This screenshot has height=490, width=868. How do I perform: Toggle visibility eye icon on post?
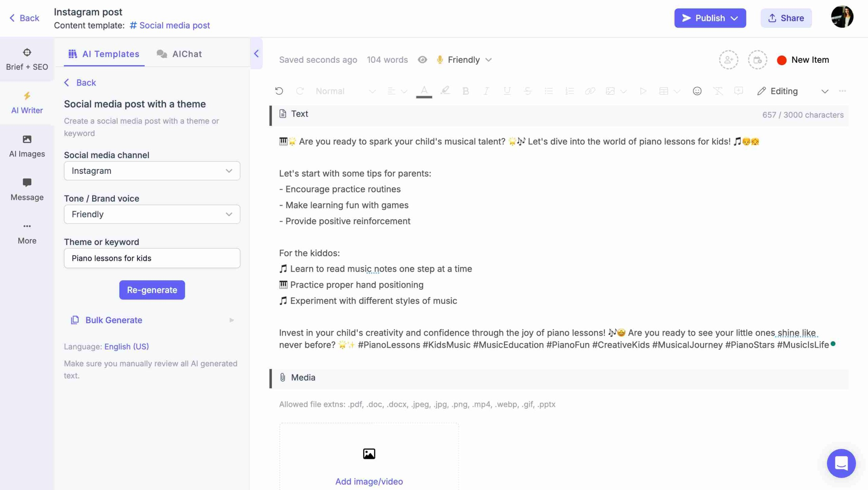click(x=422, y=60)
